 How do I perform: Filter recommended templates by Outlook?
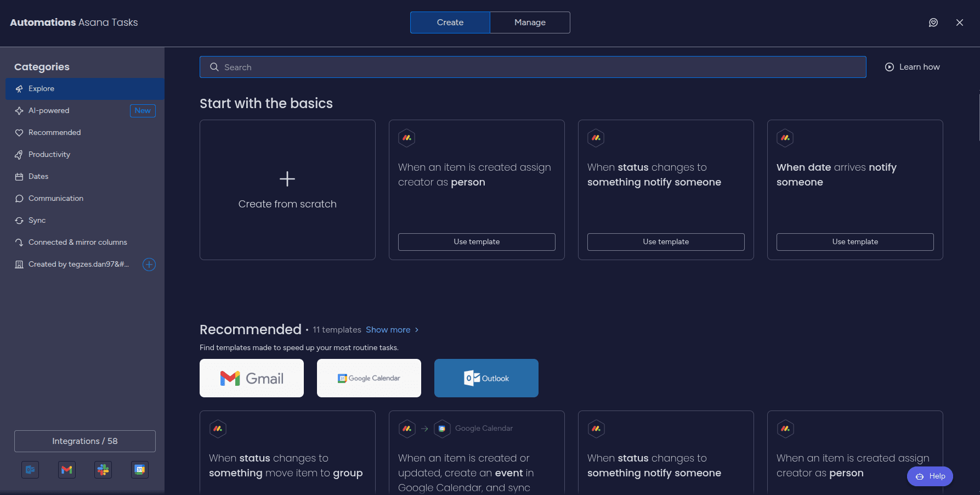pyautogui.click(x=486, y=378)
